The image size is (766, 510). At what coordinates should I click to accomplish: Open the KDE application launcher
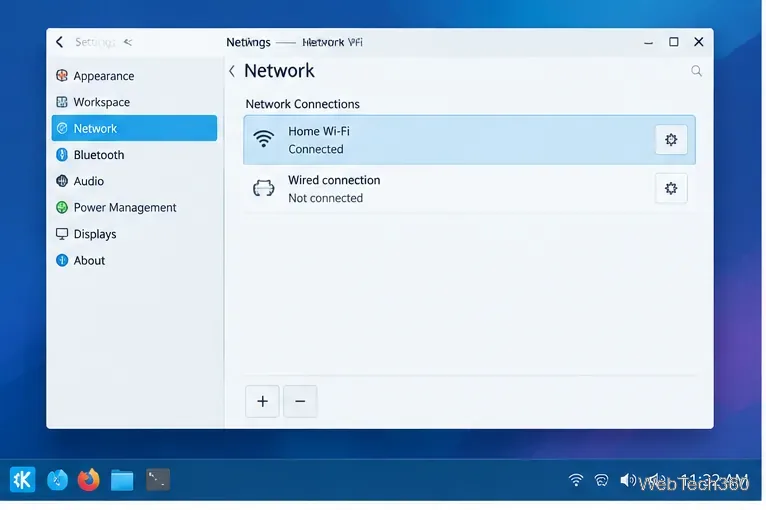pos(22,480)
